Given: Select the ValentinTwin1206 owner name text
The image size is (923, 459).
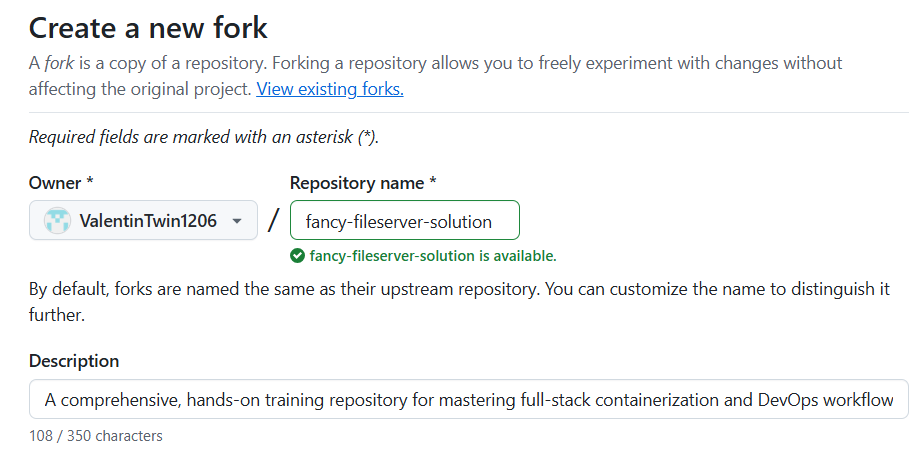Looking at the screenshot, I should pyautogui.click(x=148, y=221).
